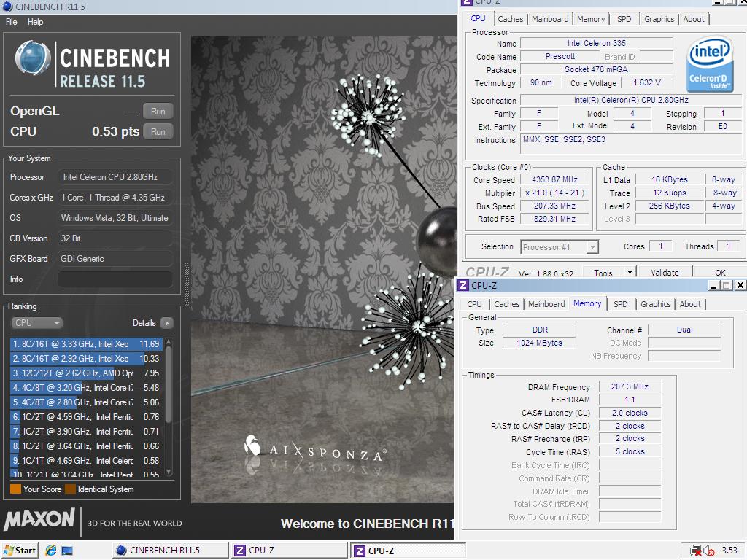Open the Windows Start menu

tap(20, 551)
